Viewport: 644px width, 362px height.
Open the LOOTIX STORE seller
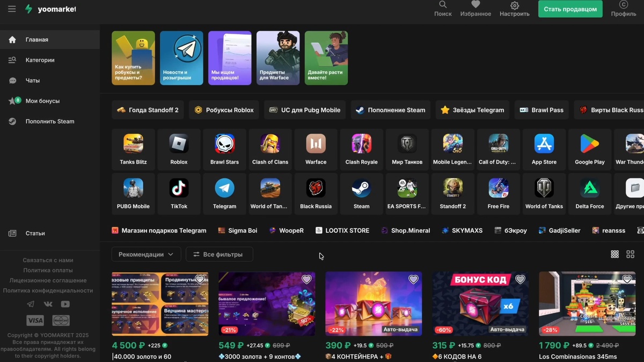point(342,231)
